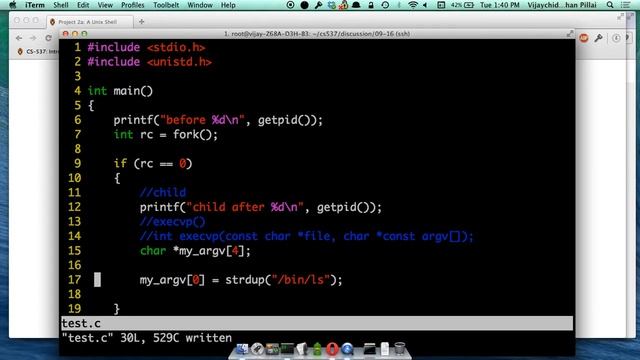This screenshot has width=640, height=360.
Task: Open the Wi-Fi status menu
Action: [413, 5]
